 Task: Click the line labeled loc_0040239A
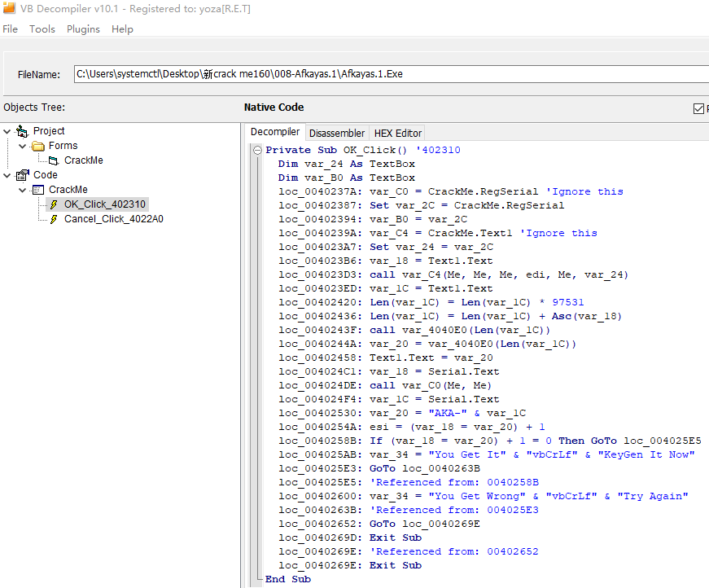438,234
